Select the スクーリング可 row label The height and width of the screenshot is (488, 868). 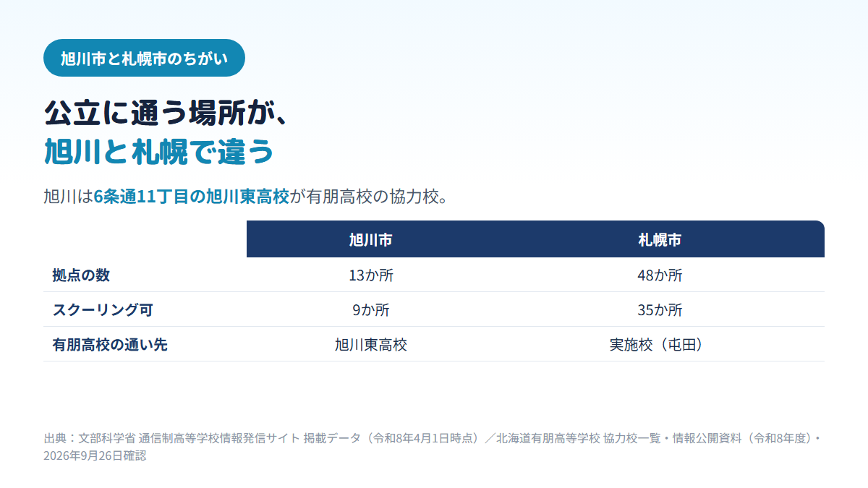(103, 309)
